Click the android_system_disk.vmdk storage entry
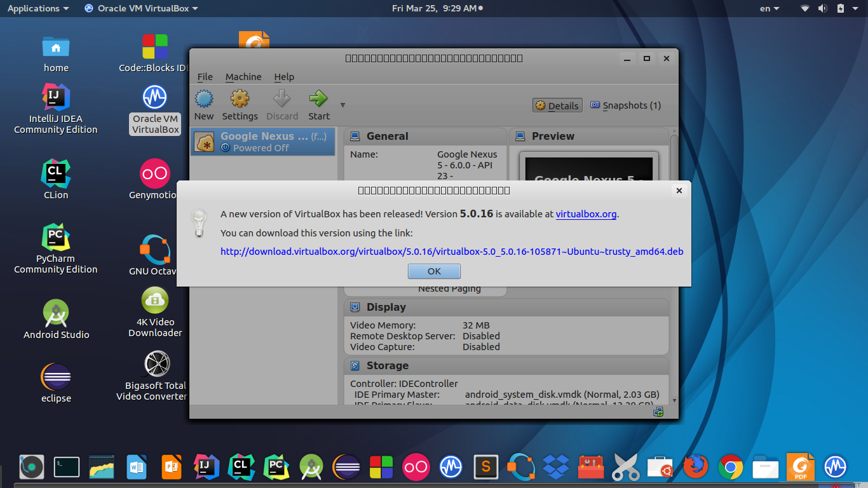The height and width of the screenshot is (488, 868). 562,395
